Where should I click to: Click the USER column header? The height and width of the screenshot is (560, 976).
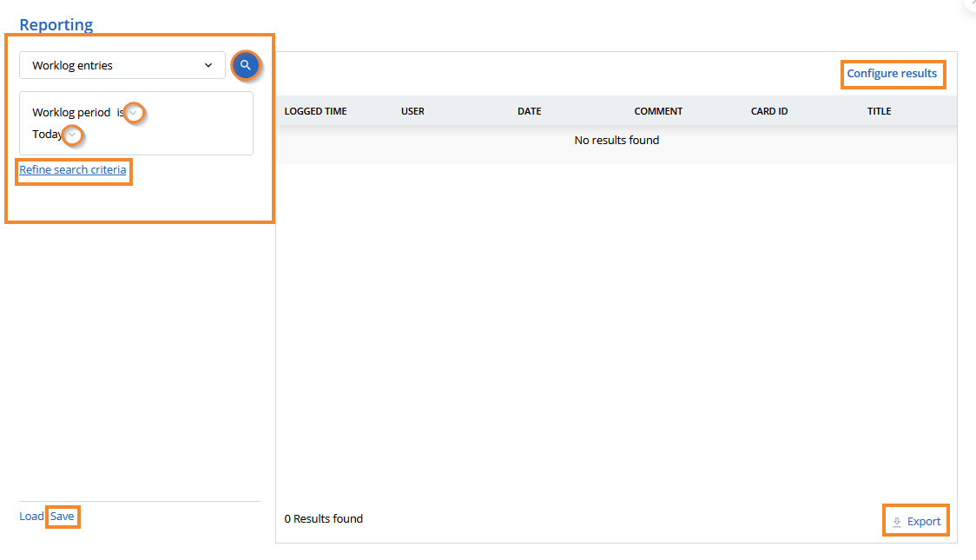[x=412, y=110]
